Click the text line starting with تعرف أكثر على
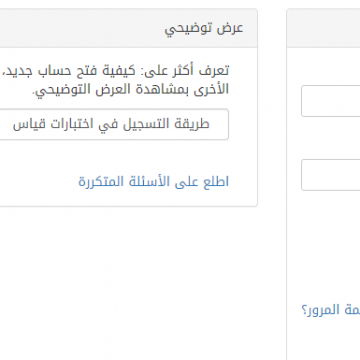This screenshot has width=360, height=360. tap(114, 70)
